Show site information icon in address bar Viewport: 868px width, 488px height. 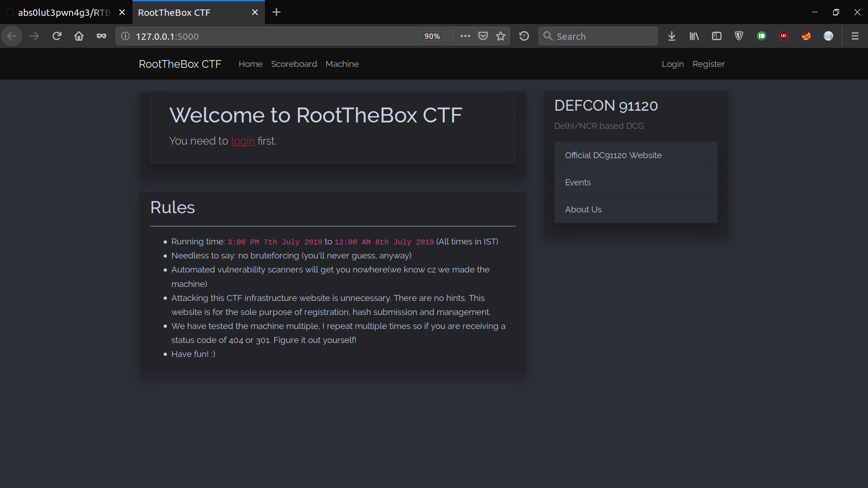click(x=126, y=36)
